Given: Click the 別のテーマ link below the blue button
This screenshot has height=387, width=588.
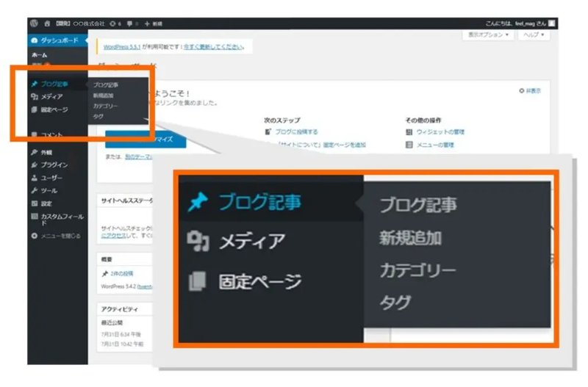Looking at the screenshot, I should click(139, 156).
